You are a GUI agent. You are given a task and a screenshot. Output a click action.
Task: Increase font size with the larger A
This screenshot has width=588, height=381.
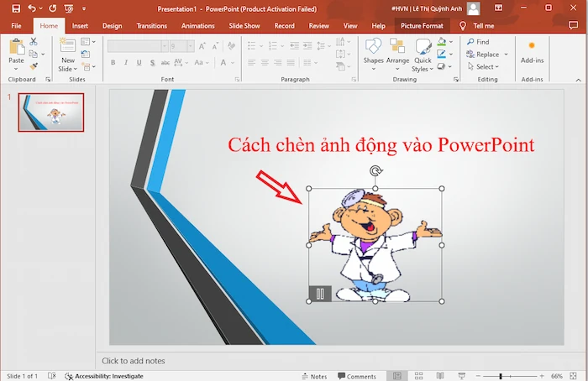click(x=202, y=46)
